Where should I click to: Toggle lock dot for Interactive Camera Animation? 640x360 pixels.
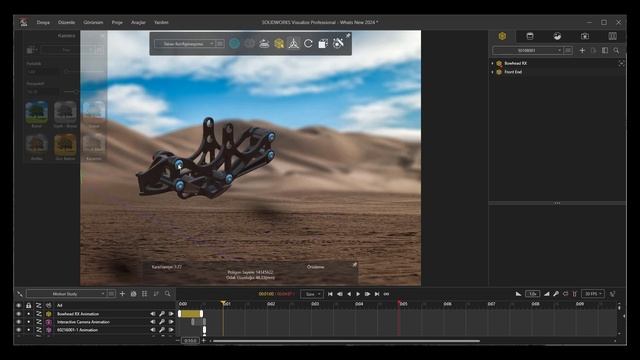coord(29,322)
